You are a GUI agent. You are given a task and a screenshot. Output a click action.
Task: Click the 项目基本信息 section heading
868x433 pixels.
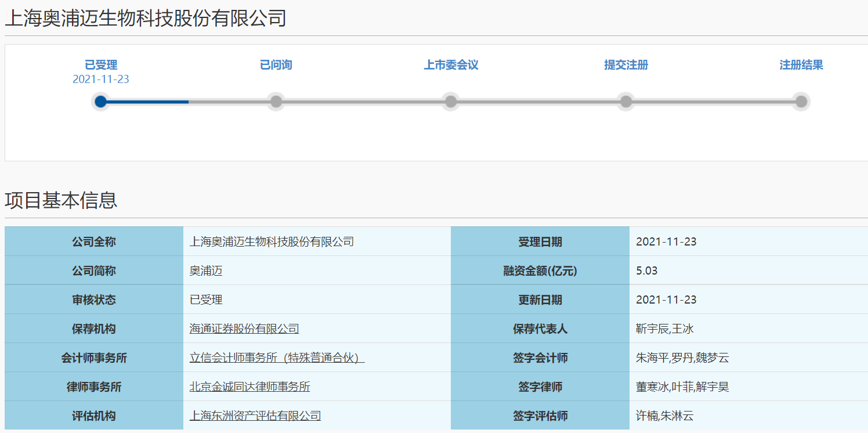coord(61,200)
